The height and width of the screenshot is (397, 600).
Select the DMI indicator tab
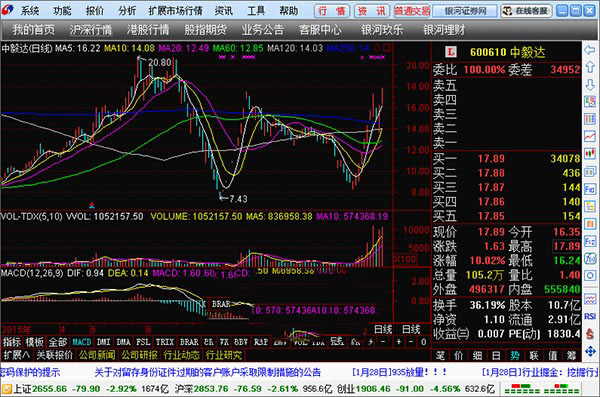click(x=104, y=342)
